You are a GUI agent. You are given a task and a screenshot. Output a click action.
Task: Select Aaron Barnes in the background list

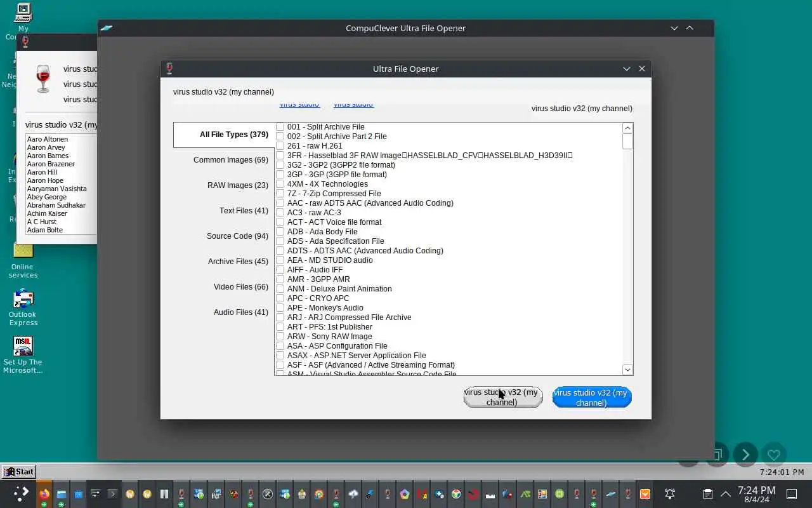coord(48,156)
